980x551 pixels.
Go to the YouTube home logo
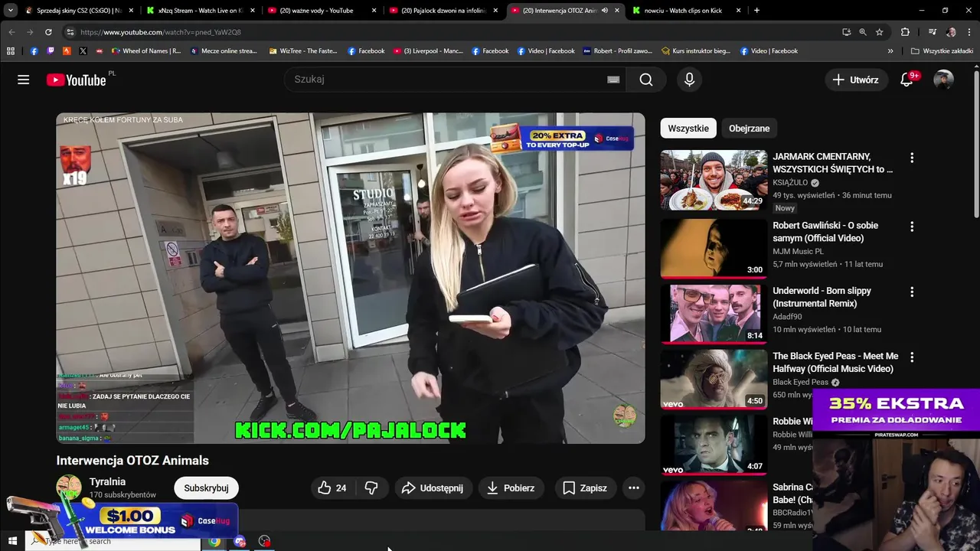click(x=76, y=80)
